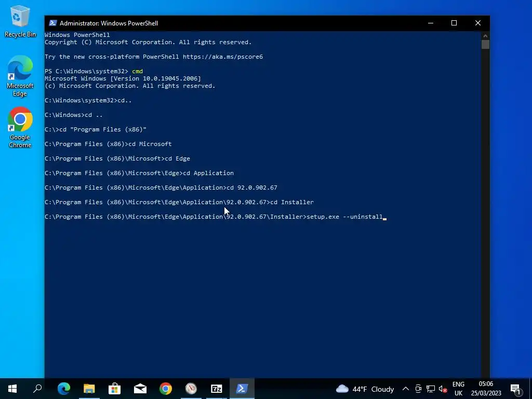Click the 'cd 92.0.902.67' command text

click(x=252, y=188)
